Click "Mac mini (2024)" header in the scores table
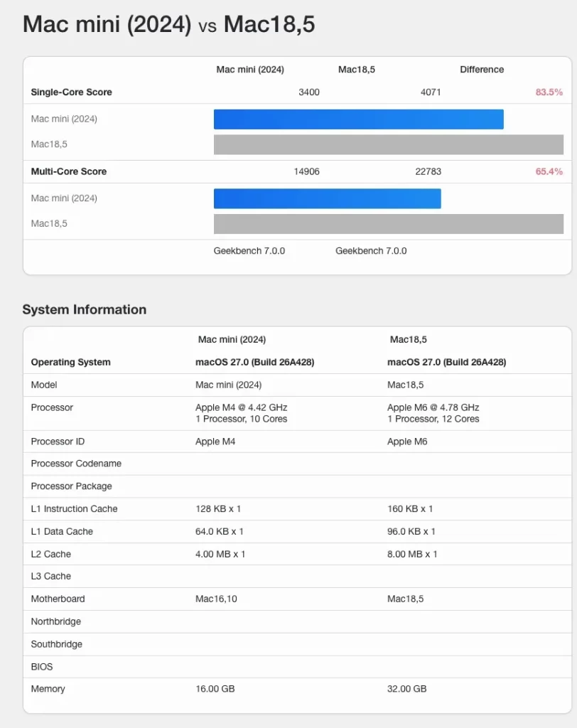 250,70
